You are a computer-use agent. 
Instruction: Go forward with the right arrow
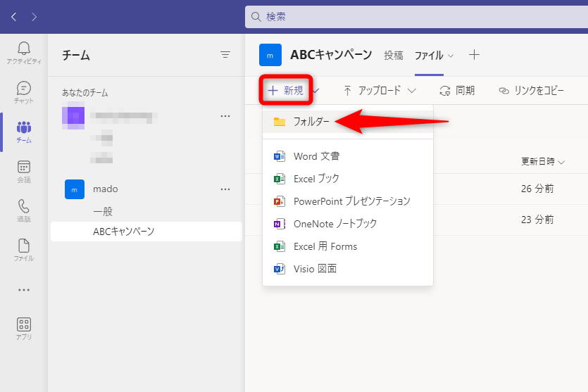[x=34, y=16]
